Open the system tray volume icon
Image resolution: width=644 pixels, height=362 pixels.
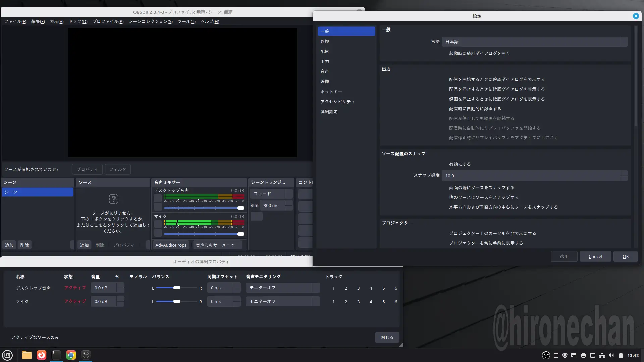(x=611, y=355)
